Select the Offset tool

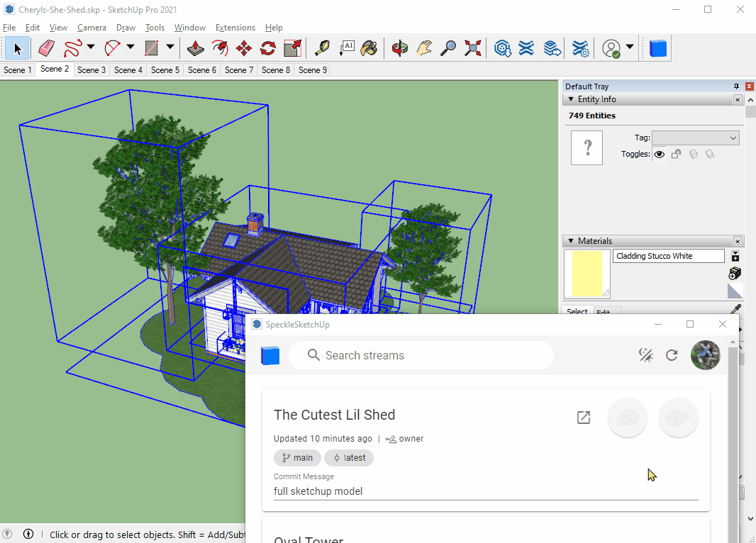click(x=220, y=48)
